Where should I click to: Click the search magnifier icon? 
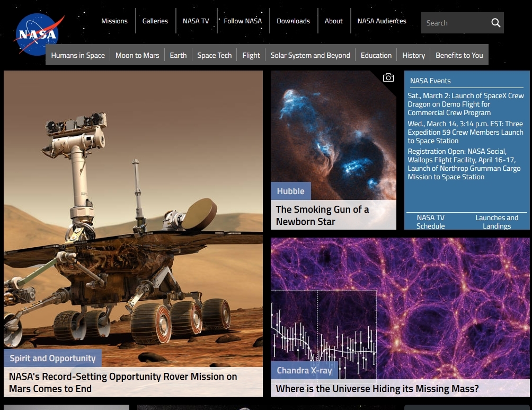pos(495,23)
